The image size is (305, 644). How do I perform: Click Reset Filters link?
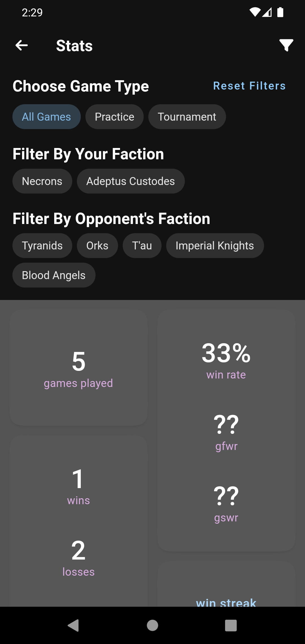249,86
